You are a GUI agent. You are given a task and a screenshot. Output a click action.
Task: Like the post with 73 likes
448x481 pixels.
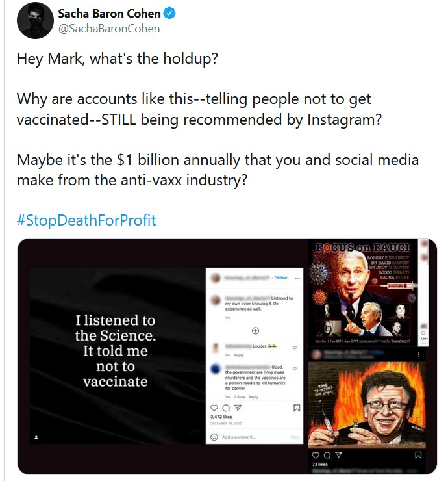[316, 454]
